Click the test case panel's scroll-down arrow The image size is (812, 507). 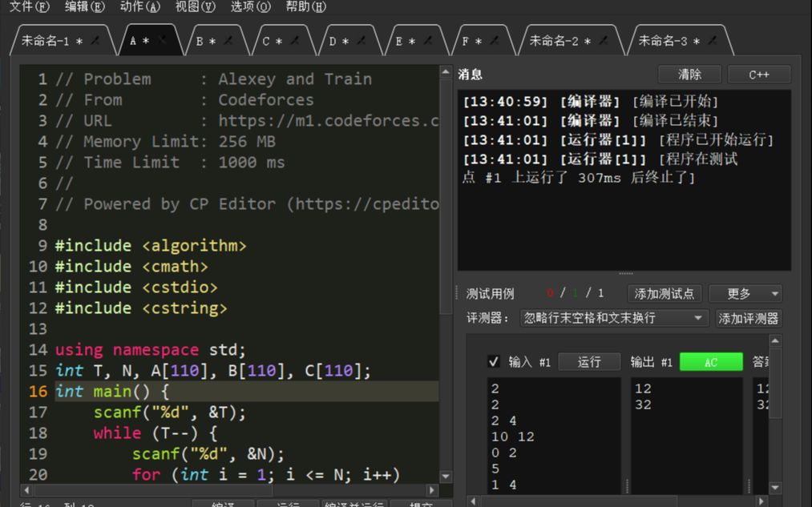[775, 487]
